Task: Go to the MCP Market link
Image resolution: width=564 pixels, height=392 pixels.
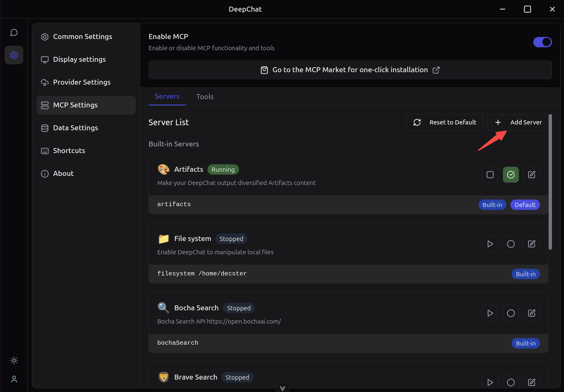Action: pos(350,70)
